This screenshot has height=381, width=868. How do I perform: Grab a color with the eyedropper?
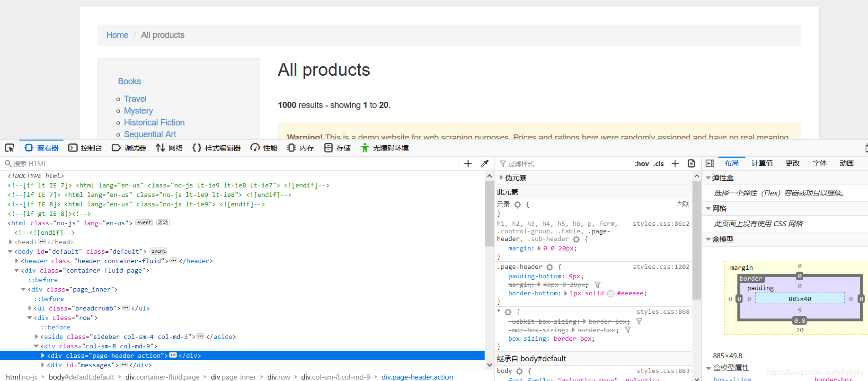click(485, 163)
